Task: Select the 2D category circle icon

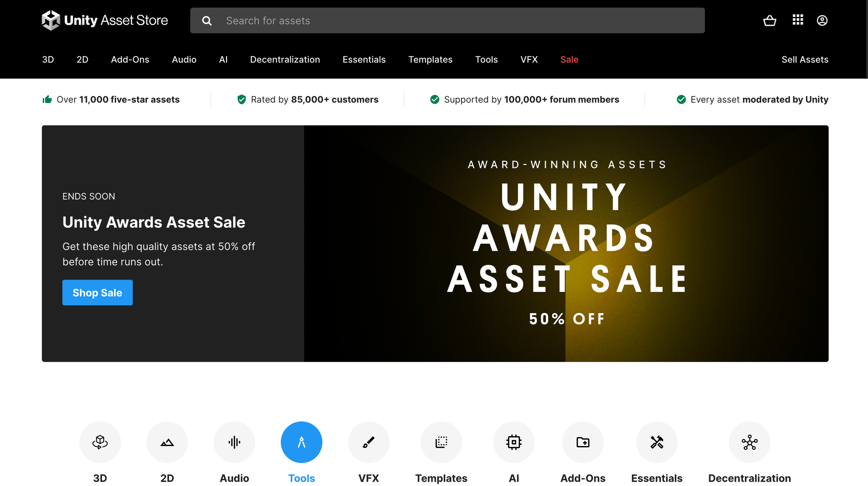Action: [x=167, y=442]
